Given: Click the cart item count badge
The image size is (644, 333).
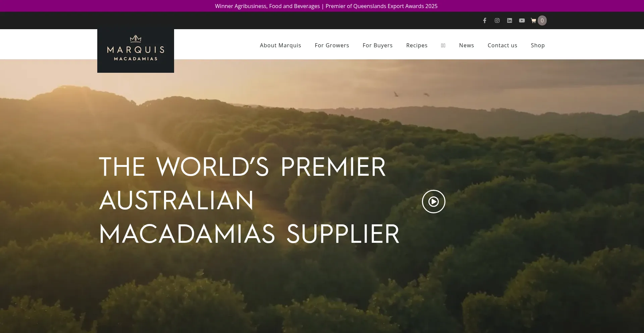Looking at the screenshot, I should tap(542, 20).
